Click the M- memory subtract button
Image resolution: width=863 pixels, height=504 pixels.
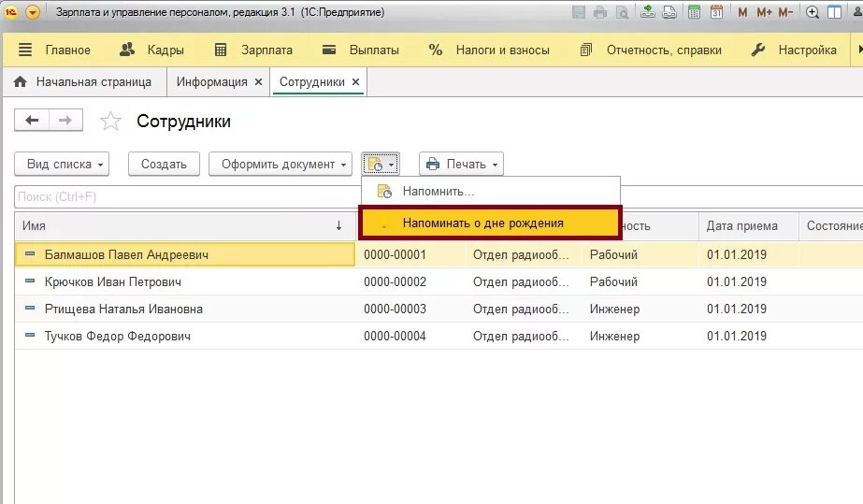coord(785,12)
